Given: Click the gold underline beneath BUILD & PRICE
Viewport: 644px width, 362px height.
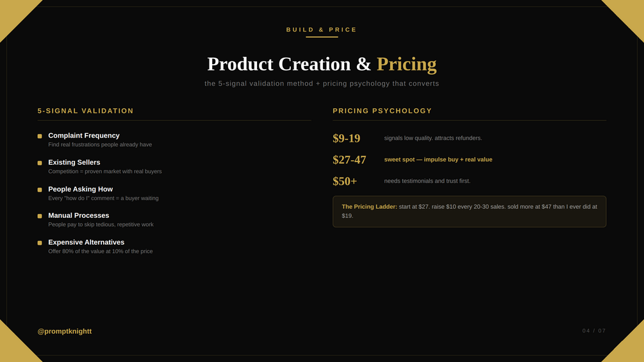Looking at the screenshot, I should click(322, 37).
